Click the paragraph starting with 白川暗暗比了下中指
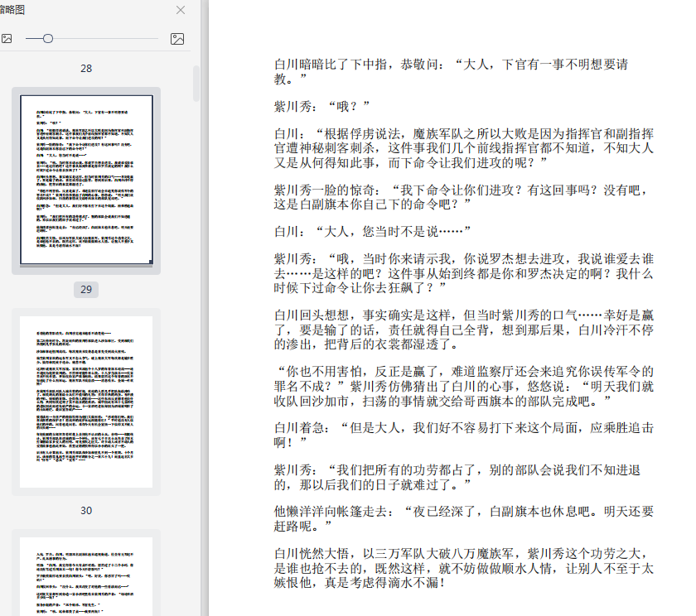Screen dimensions: 696x616 click(452, 72)
